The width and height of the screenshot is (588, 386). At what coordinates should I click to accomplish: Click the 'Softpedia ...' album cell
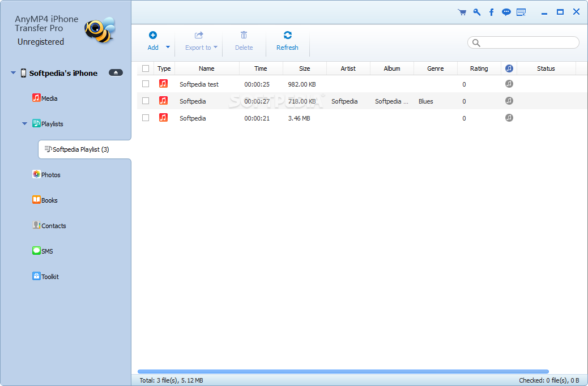[x=391, y=101]
